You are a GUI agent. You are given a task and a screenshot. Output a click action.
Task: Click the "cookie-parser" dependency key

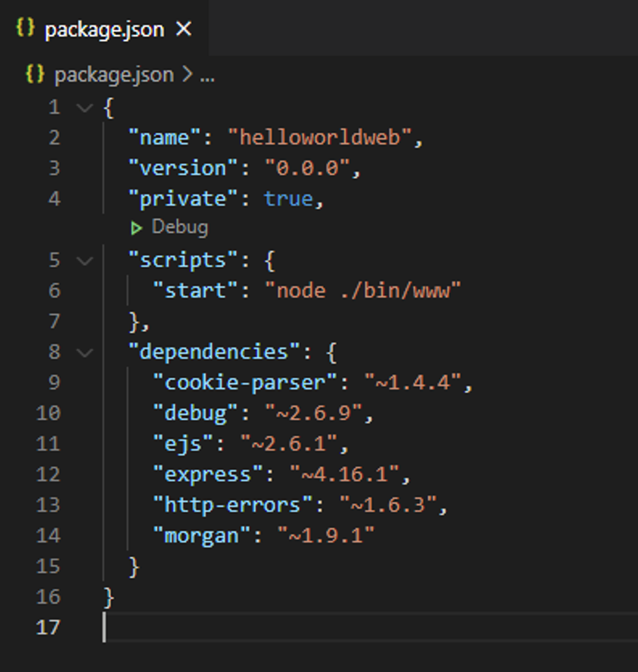[x=245, y=383]
